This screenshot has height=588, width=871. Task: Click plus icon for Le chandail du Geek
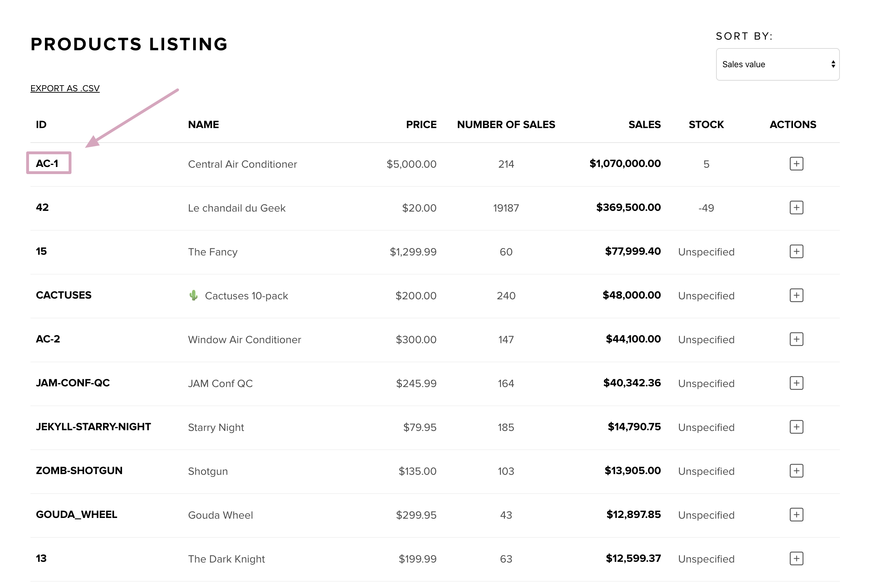click(x=796, y=208)
